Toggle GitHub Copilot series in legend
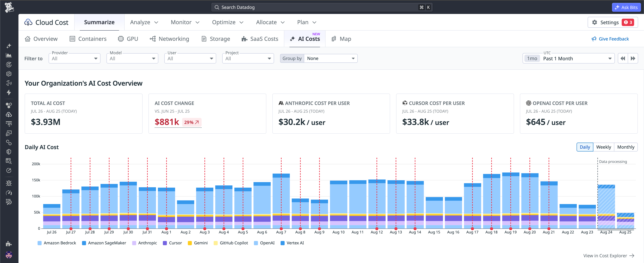The width and height of the screenshot is (644, 263). (231, 243)
